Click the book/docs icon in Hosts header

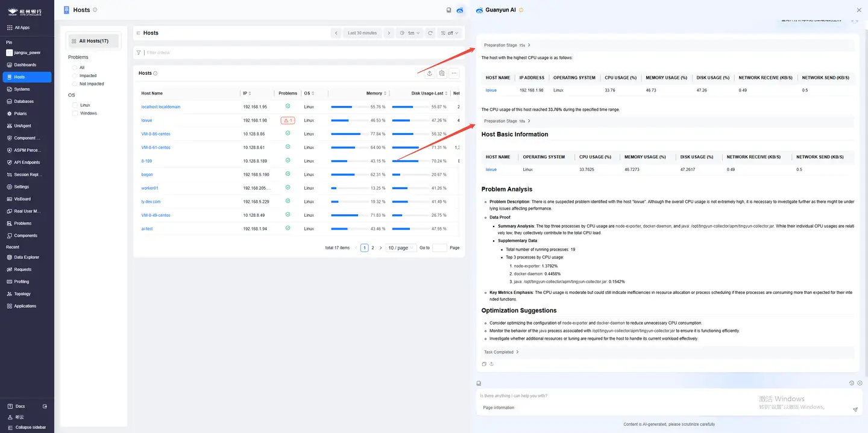point(448,10)
